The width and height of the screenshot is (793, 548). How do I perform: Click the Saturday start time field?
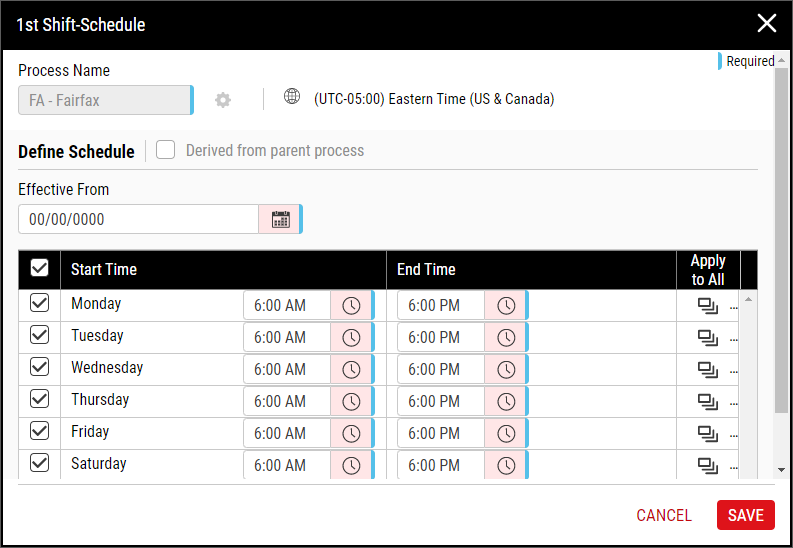click(288, 466)
